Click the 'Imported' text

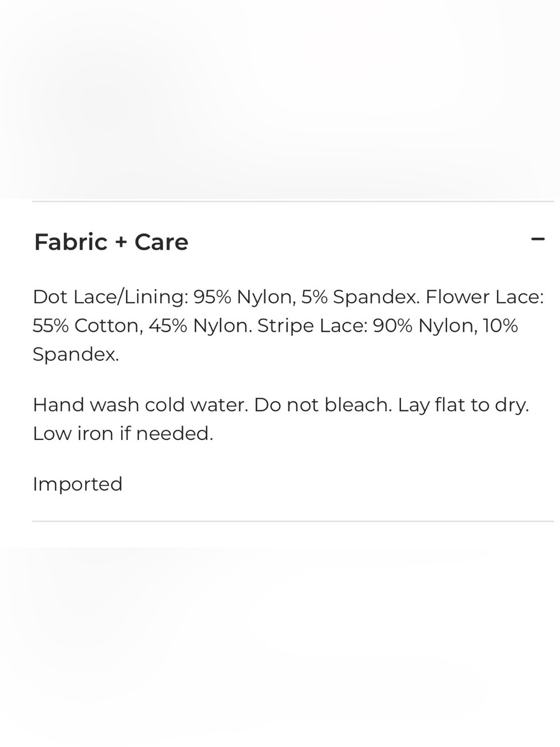click(x=77, y=484)
